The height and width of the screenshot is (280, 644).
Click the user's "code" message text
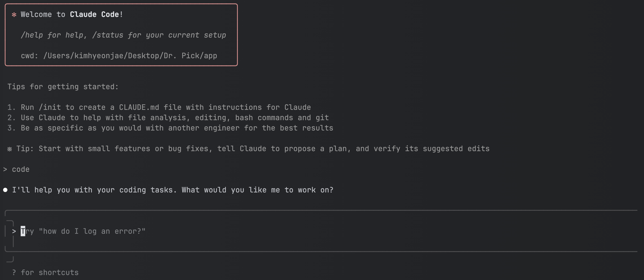point(21,170)
